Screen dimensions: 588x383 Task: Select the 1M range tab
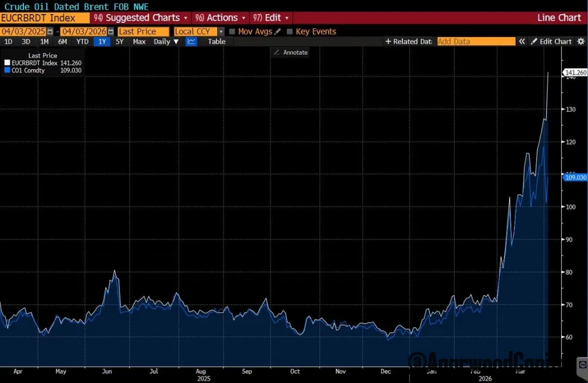(x=44, y=41)
